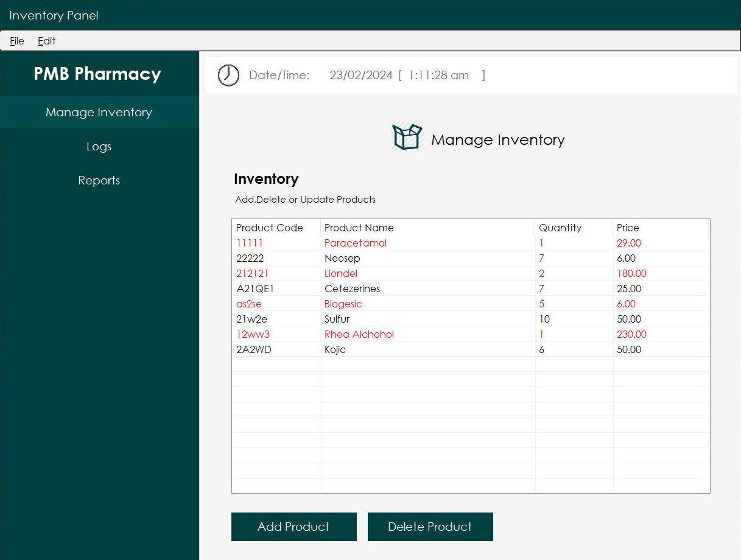The image size is (741, 560).
Task: Select product code 22222
Action: [x=250, y=258]
